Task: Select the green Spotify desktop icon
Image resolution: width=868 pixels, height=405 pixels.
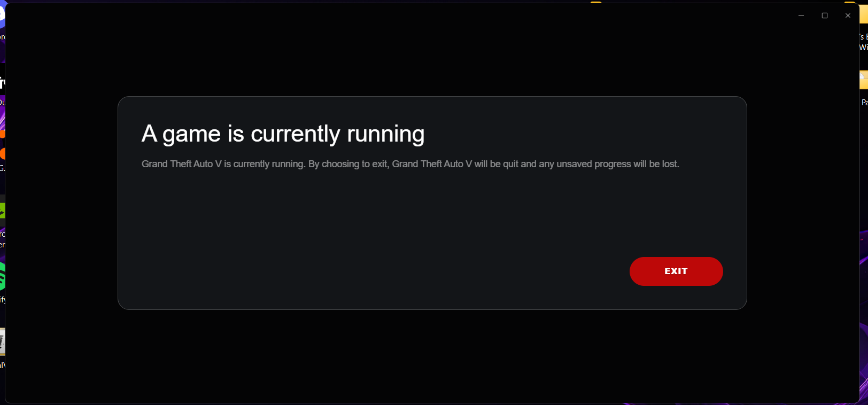Action: [2, 277]
